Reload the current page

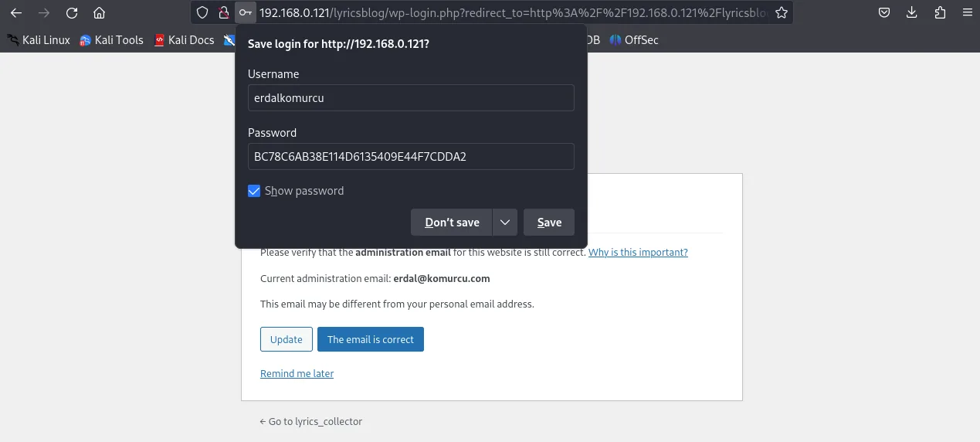click(x=71, y=12)
